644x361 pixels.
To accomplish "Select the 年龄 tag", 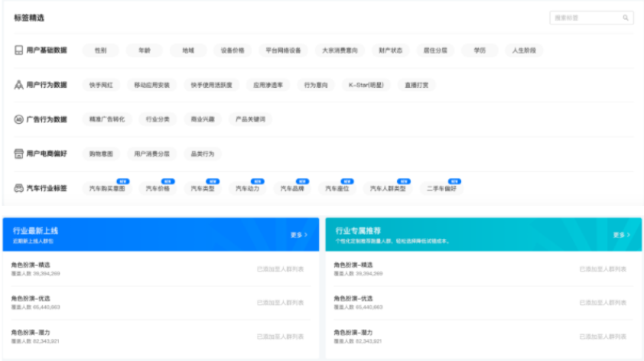I will tap(144, 50).
